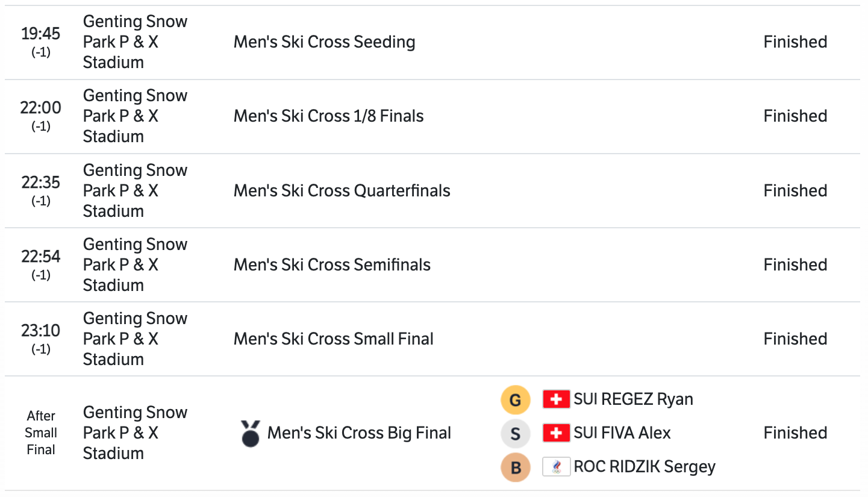Click venue name in the Semifinals row
The height and width of the screenshot is (497, 868).
click(x=135, y=265)
